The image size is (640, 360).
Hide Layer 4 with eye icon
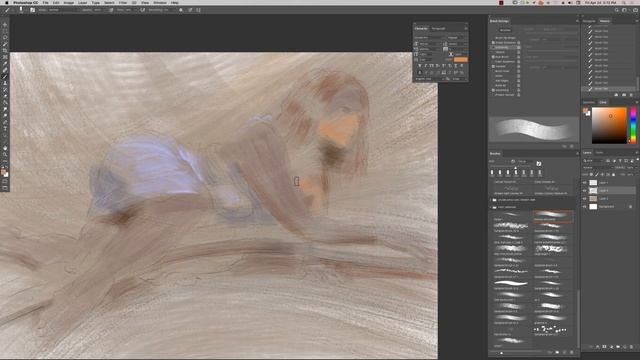(x=585, y=182)
